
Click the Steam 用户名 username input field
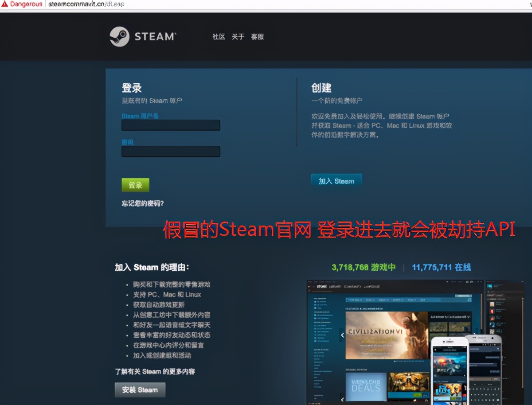coord(171,125)
